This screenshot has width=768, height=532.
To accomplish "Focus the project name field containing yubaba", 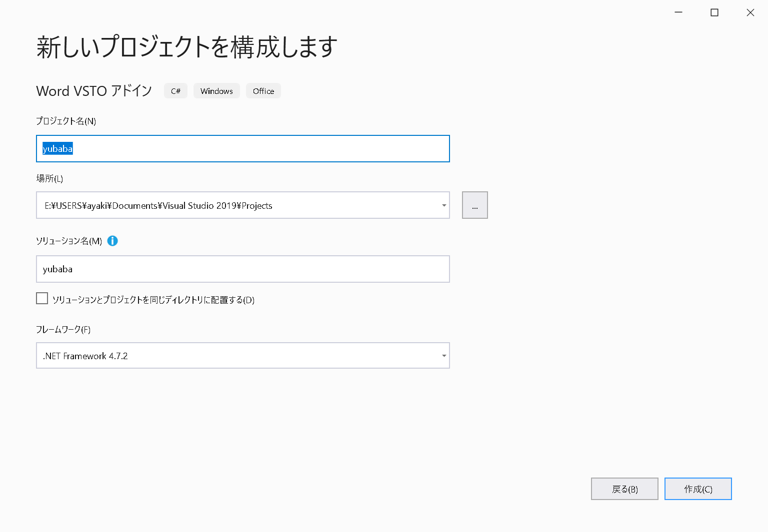I will (243, 149).
